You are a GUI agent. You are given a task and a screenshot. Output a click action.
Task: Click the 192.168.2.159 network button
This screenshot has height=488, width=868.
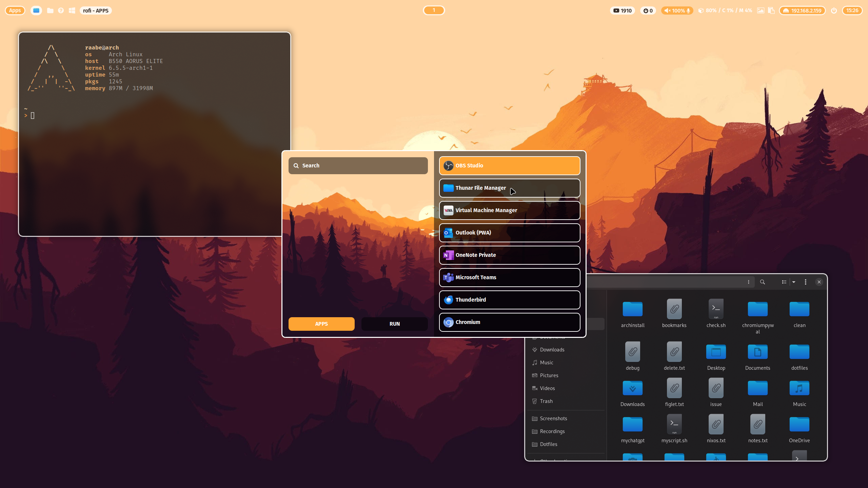[802, 11]
